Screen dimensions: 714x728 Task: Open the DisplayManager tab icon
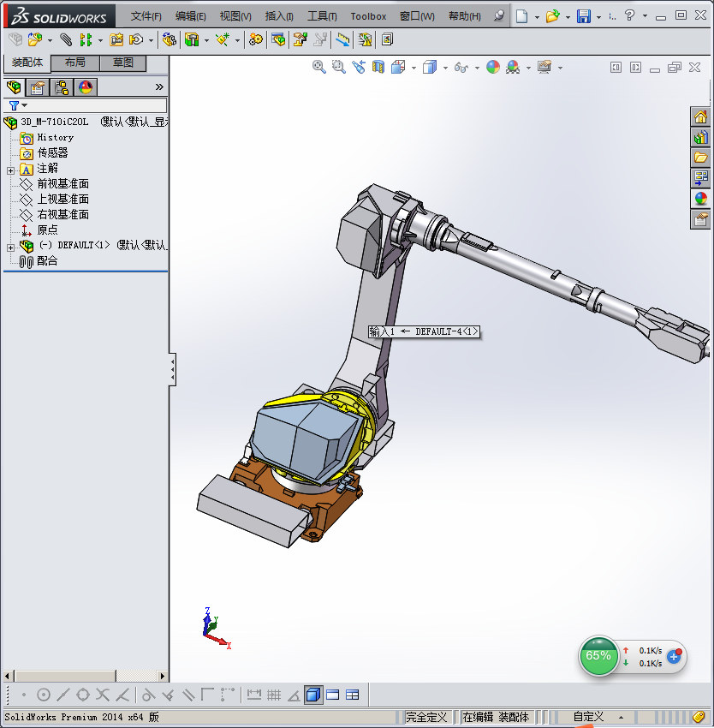85,87
